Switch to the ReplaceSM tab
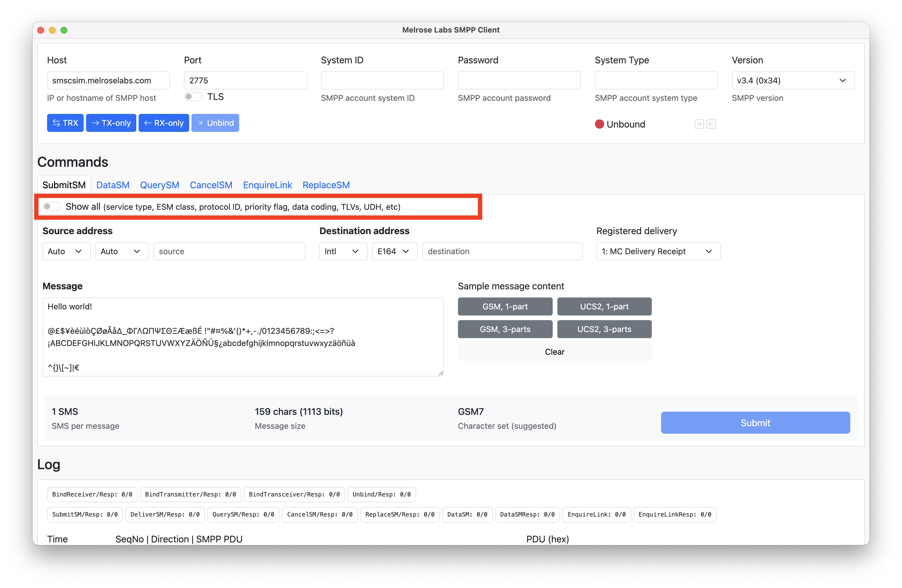Viewport: 902px width, 588px height. click(326, 185)
